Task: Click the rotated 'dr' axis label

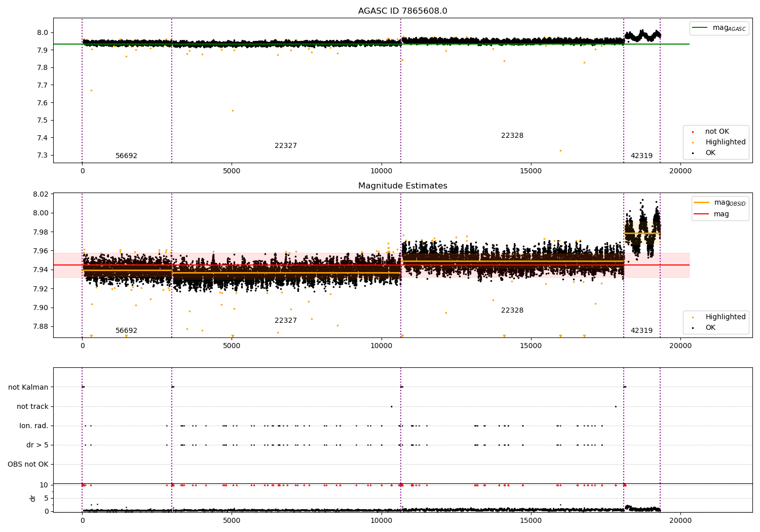Action: tap(33, 498)
